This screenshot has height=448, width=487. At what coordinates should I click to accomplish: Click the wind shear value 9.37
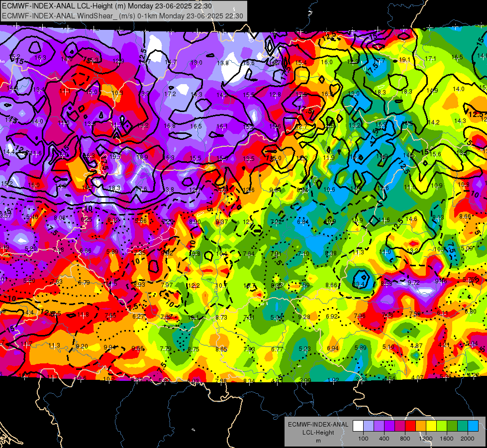222,222
